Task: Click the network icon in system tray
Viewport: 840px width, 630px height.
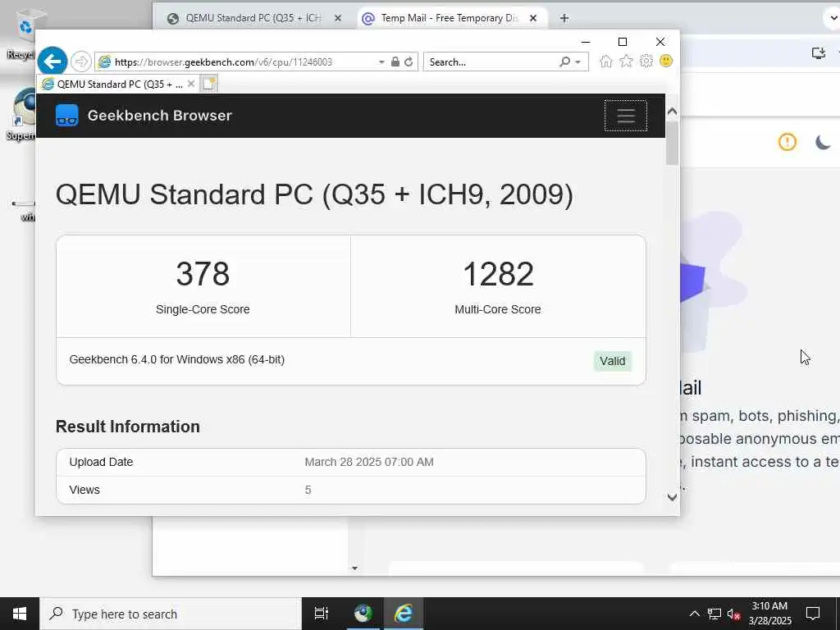Action: point(714,614)
